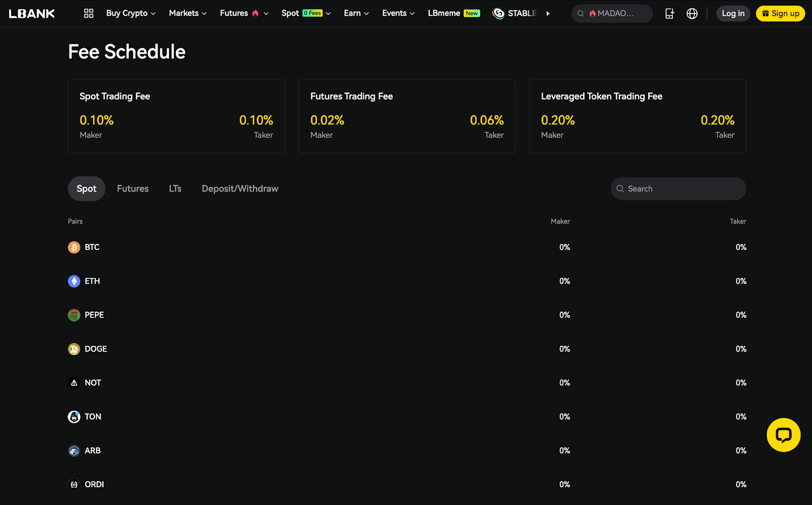This screenshot has width=812, height=505.
Task: Click ORDI taker fee 0%
Action: tap(741, 485)
